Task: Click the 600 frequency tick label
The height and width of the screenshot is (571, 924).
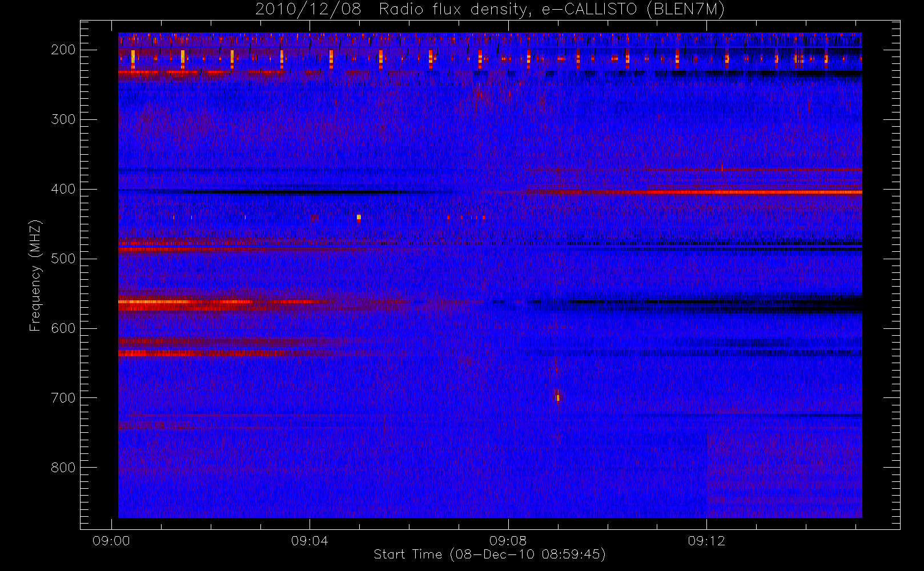Action: 63,328
